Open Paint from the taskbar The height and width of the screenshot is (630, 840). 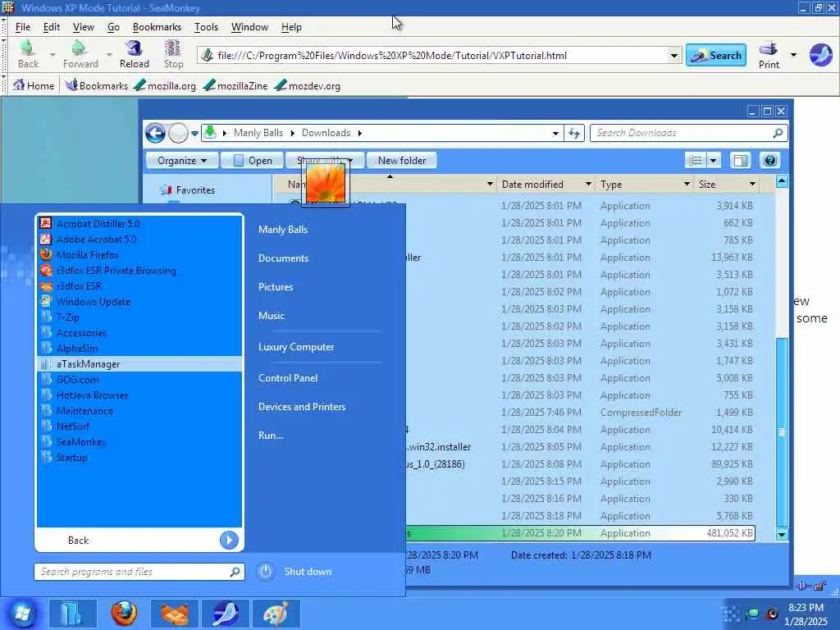point(276,614)
